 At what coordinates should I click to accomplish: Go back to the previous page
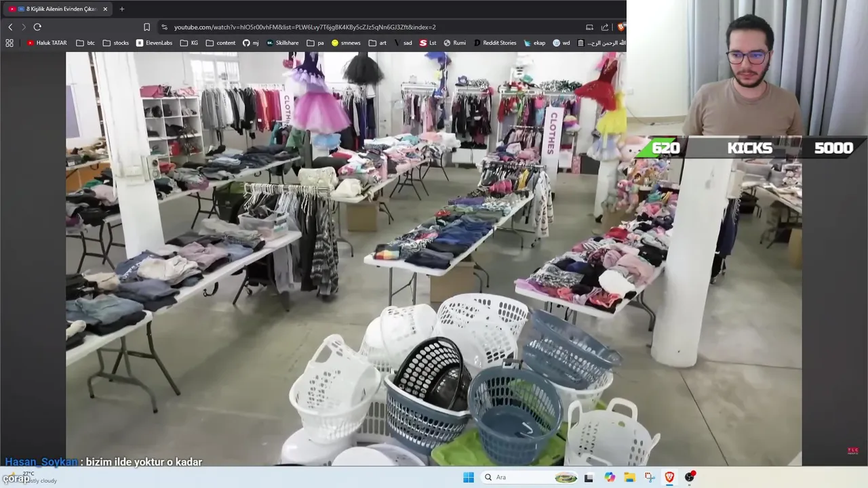tap(10, 27)
